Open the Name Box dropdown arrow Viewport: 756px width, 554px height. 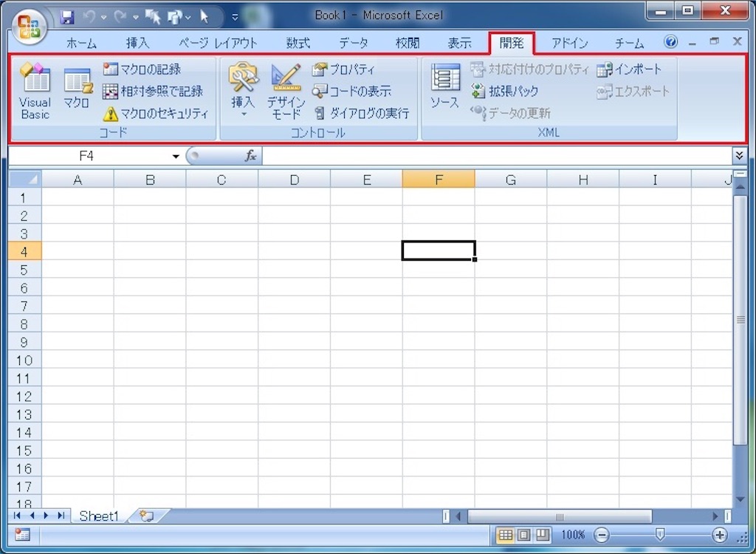[x=176, y=157]
